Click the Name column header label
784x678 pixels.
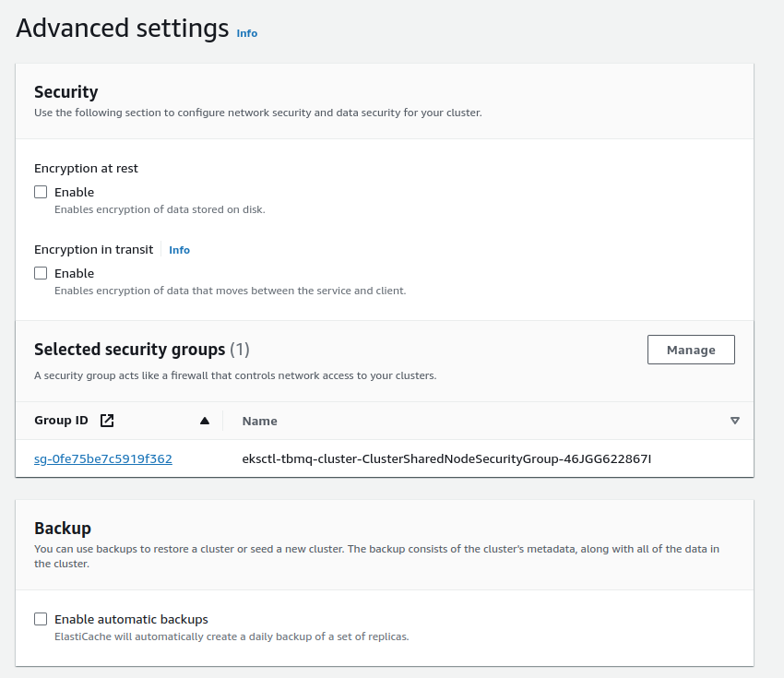coord(259,421)
